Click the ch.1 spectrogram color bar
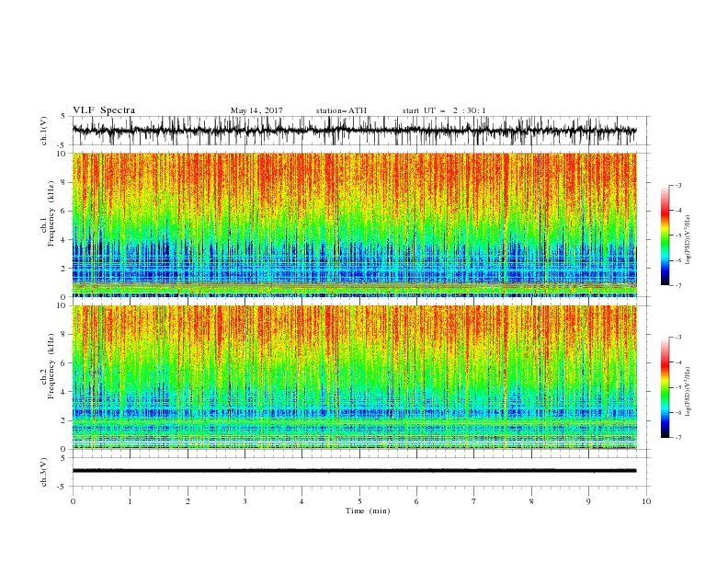728x563 pixels. coord(665,236)
